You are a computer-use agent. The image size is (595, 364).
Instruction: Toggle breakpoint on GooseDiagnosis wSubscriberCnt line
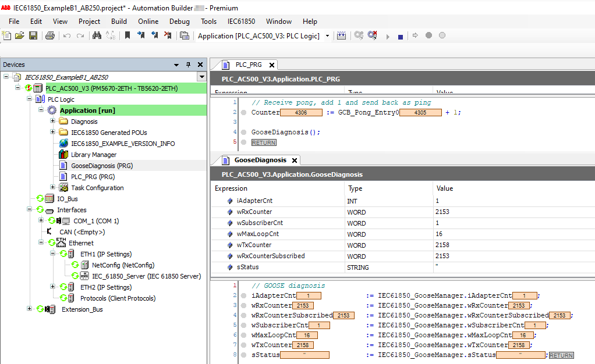pyautogui.click(x=243, y=326)
